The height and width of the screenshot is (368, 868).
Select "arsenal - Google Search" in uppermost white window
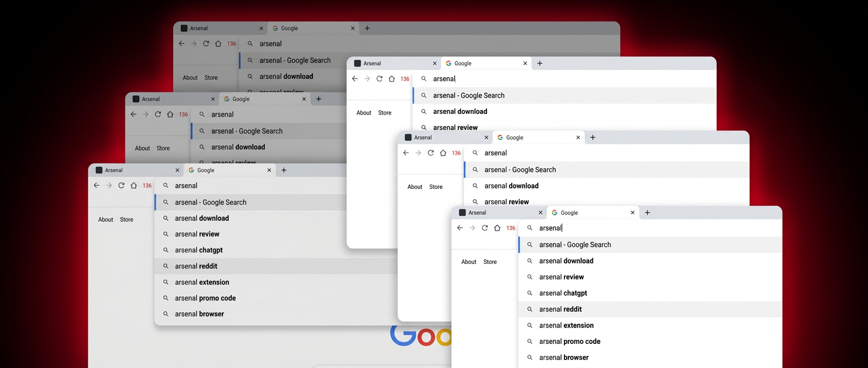(564, 95)
